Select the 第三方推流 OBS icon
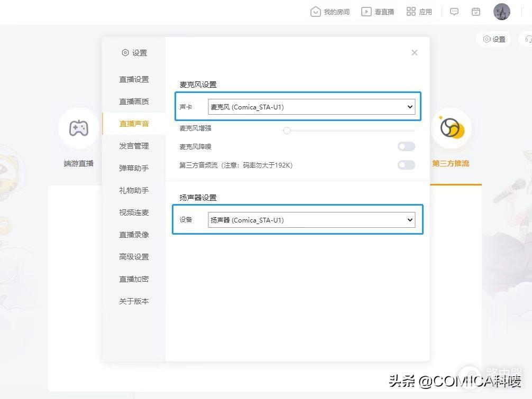This screenshot has height=399, width=532. pos(451,128)
